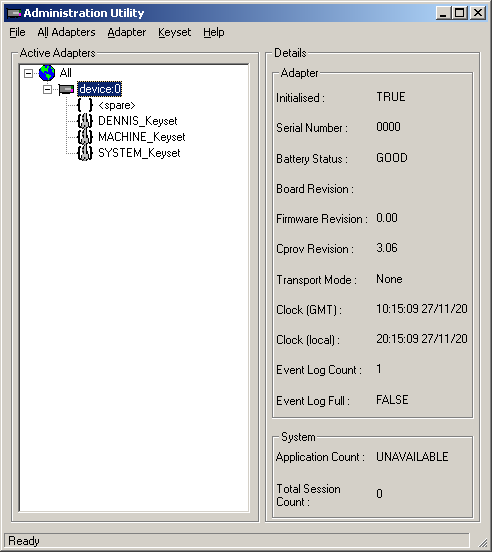Collapse the All tree node
This screenshot has width=492, height=552.
tap(28, 73)
